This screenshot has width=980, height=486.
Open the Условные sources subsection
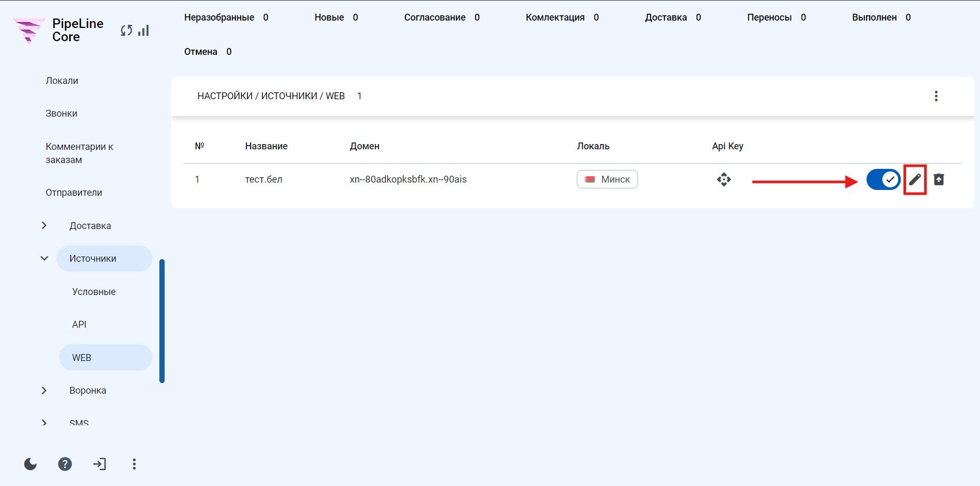[x=94, y=292]
